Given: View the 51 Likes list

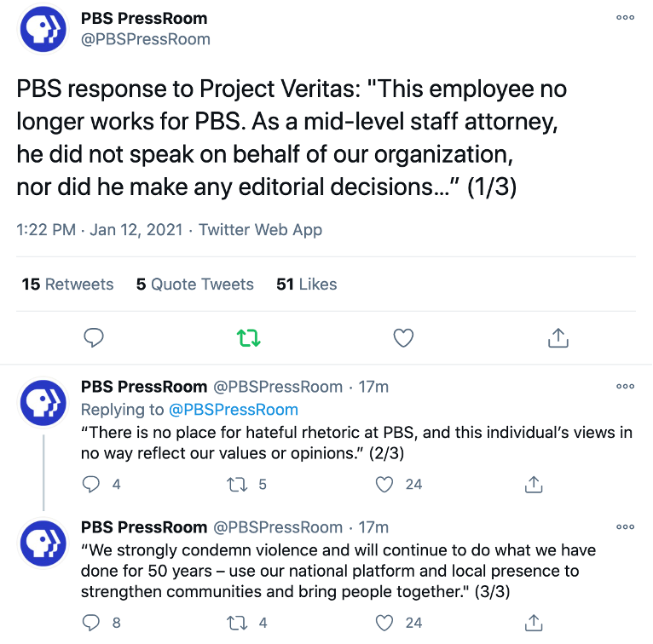Looking at the screenshot, I should pyautogui.click(x=307, y=285).
